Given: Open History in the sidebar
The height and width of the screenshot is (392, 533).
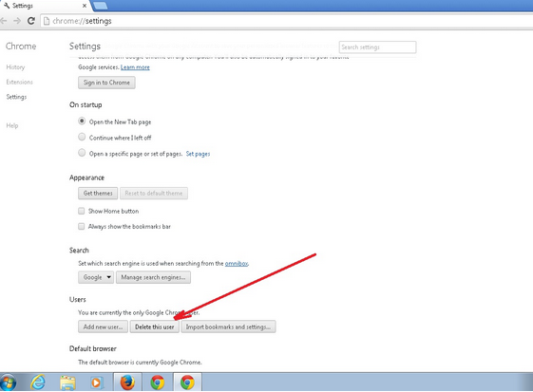Looking at the screenshot, I should click(15, 67).
